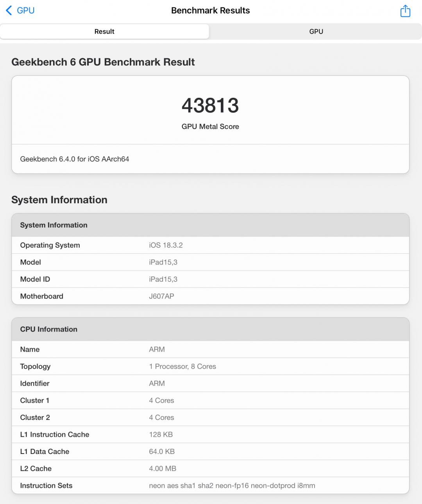
Task: Switch to the GPU tab
Action: (x=316, y=32)
